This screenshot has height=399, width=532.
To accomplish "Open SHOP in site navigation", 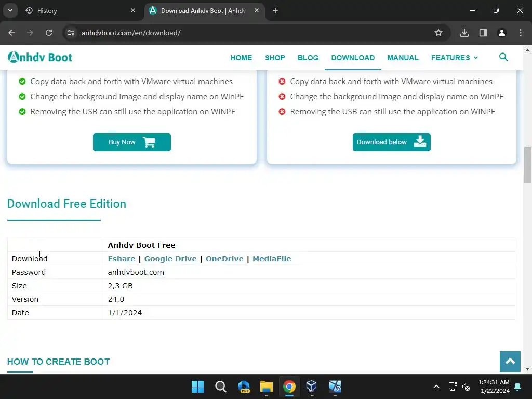I will (275, 58).
